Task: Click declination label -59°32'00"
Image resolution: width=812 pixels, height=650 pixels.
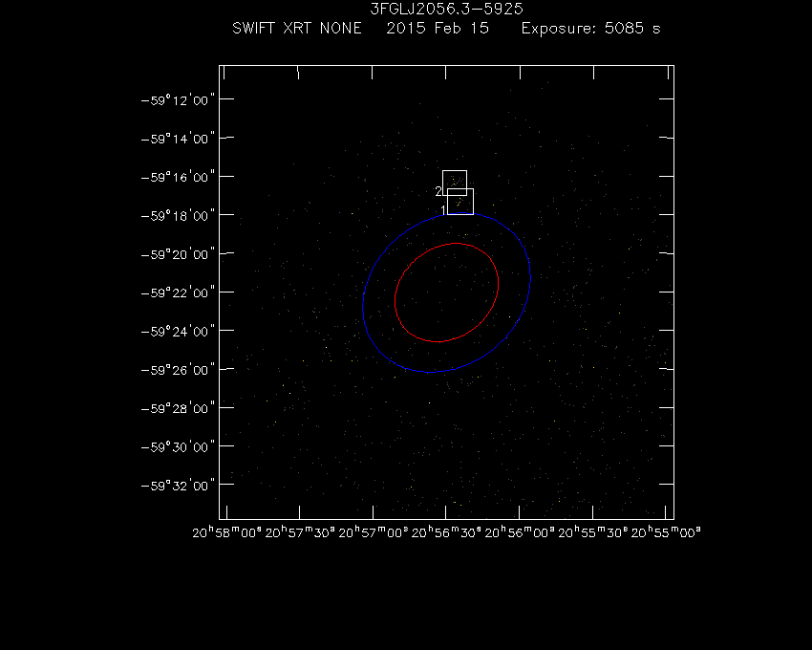Action: 178,486
